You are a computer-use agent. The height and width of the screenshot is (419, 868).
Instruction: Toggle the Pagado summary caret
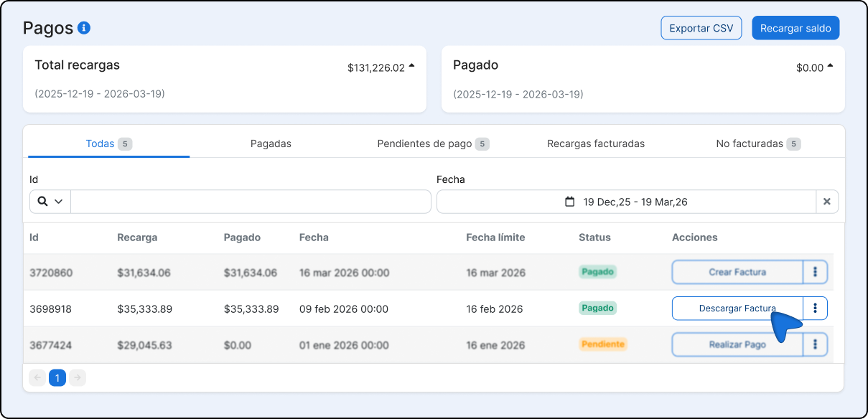tap(830, 67)
